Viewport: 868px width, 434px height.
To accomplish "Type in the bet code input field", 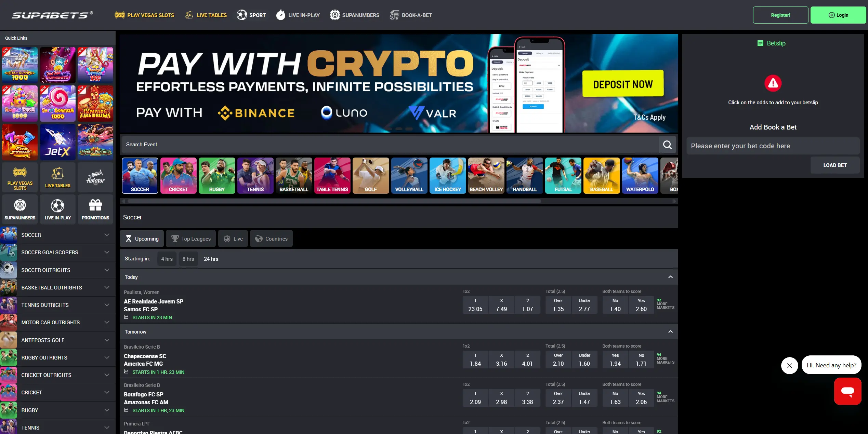I will click(773, 146).
